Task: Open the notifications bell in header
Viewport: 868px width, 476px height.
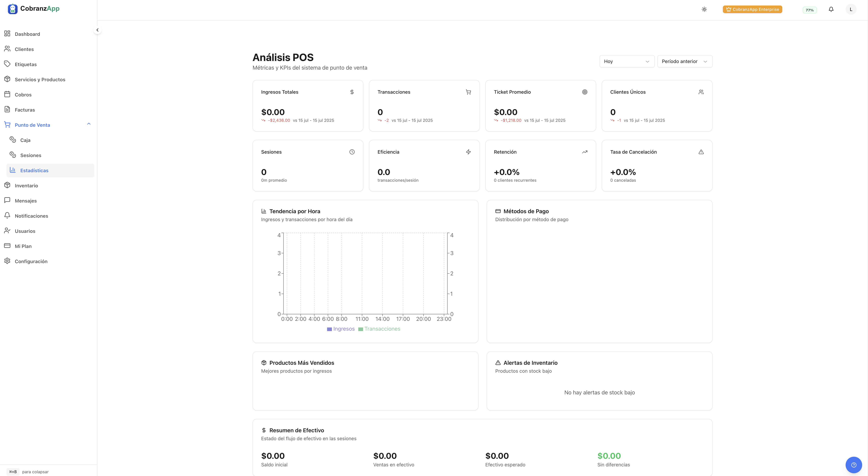Action: click(x=831, y=9)
